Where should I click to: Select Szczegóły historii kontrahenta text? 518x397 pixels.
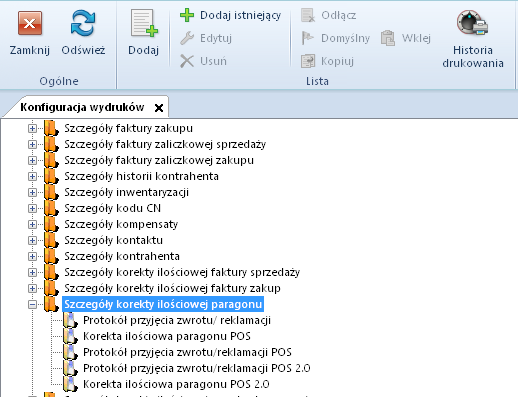click(x=141, y=176)
